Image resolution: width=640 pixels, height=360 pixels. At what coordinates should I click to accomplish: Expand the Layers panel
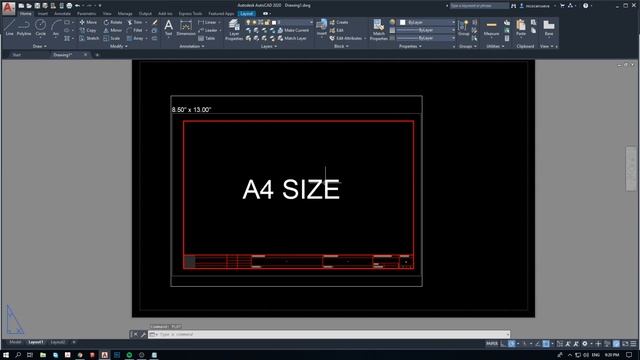click(x=269, y=47)
